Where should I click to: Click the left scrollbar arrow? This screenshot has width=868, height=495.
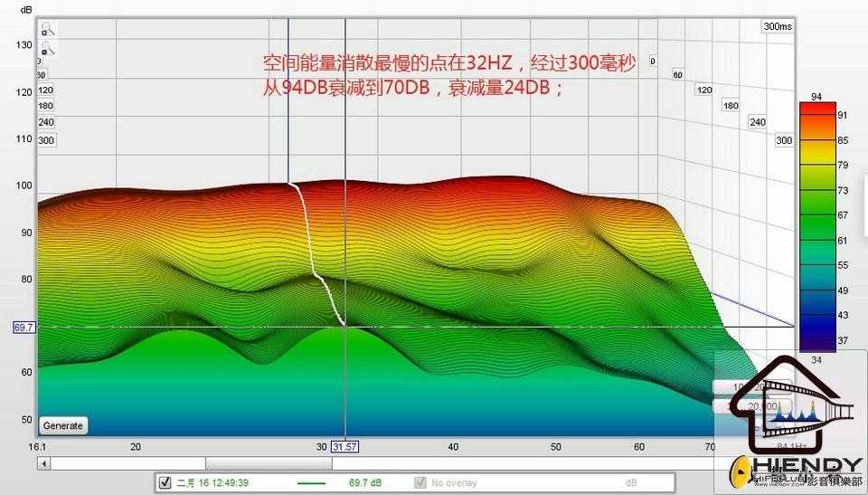(x=43, y=463)
